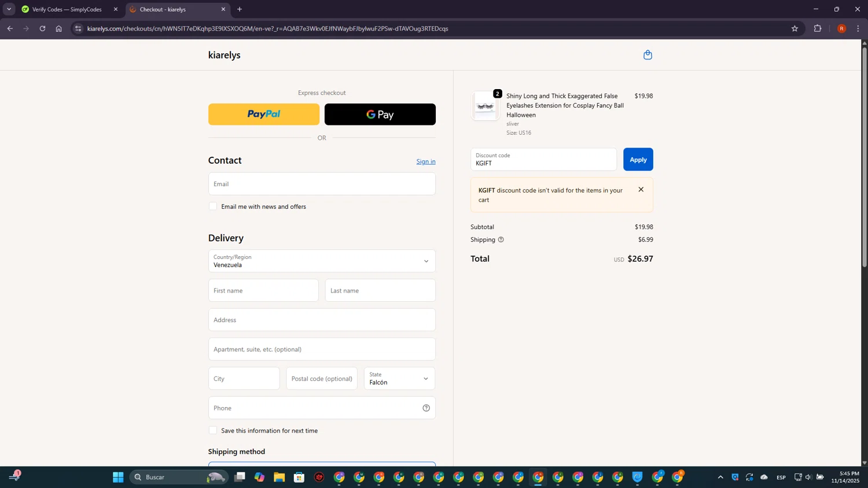The image size is (868, 488).
Task: Close the Checkout kiarelys tab
Action: click(x=223, y=9)
